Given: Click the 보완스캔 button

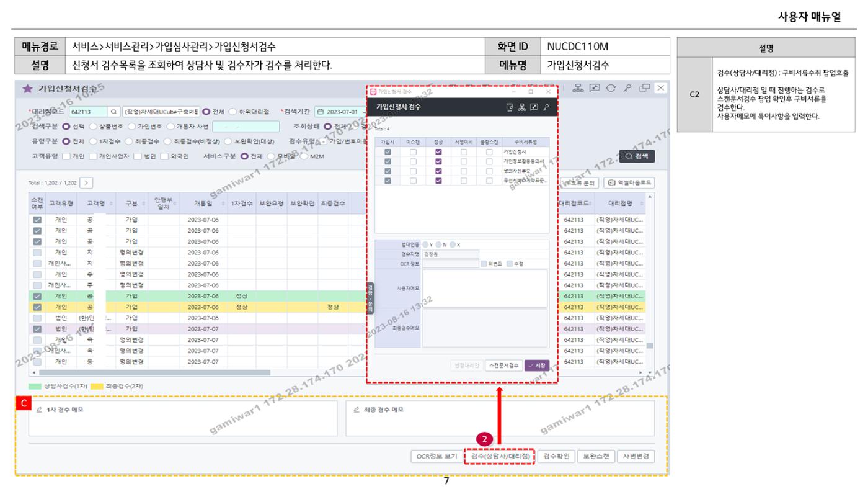Looking at the screenshot, I should [595, 456].
